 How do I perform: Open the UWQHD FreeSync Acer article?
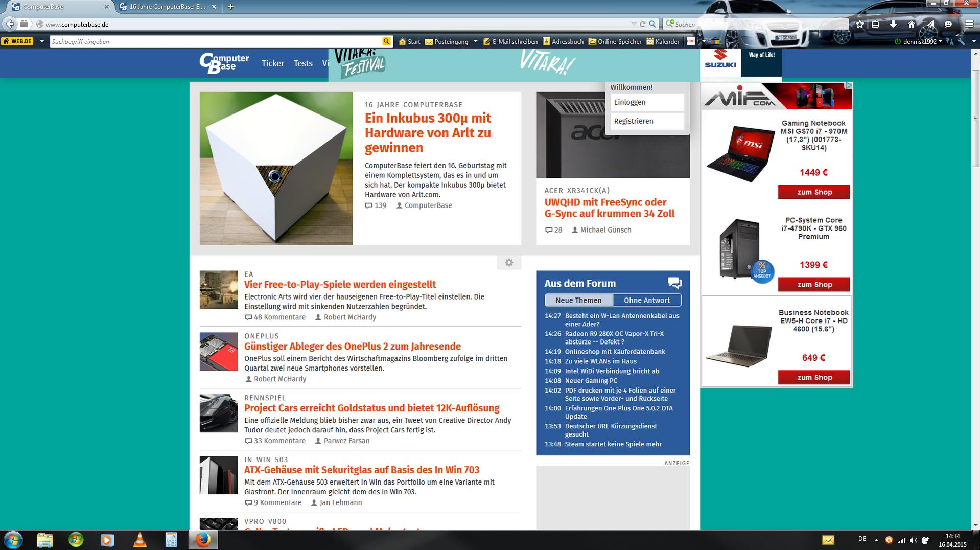point(610,208)
